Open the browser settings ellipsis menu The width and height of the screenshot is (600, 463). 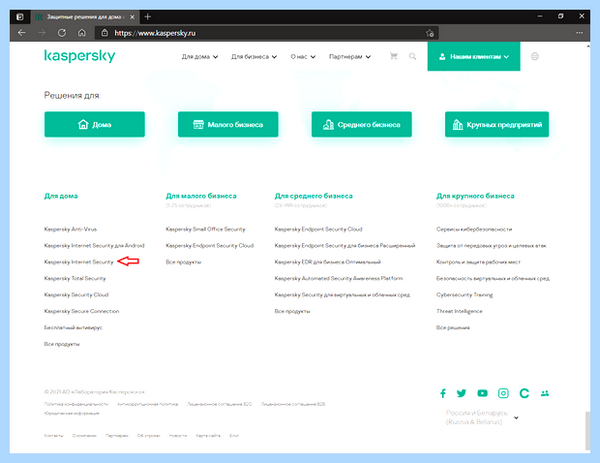(x=580, y=33)
